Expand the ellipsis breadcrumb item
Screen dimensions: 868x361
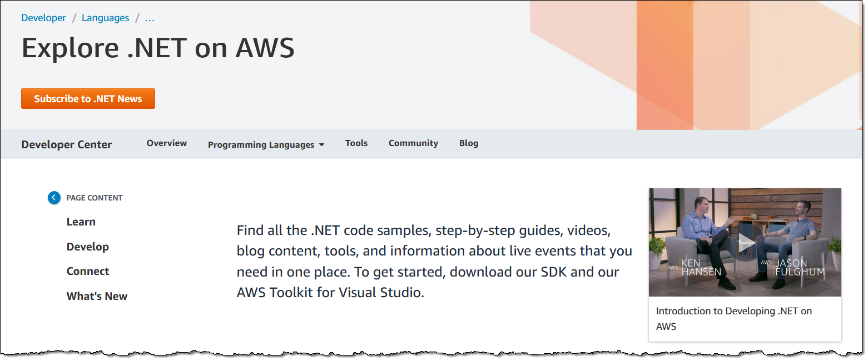pos(150,18)
